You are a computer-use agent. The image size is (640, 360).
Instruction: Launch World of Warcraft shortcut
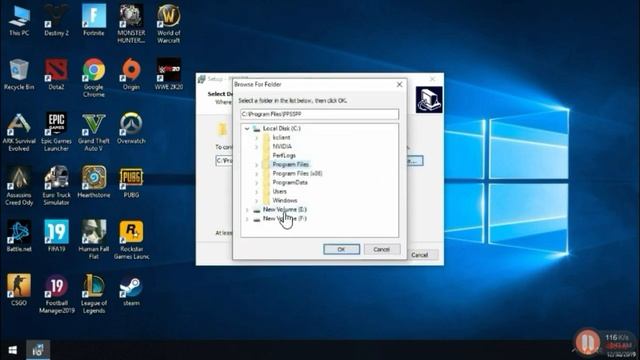click(x=169, y=24)
